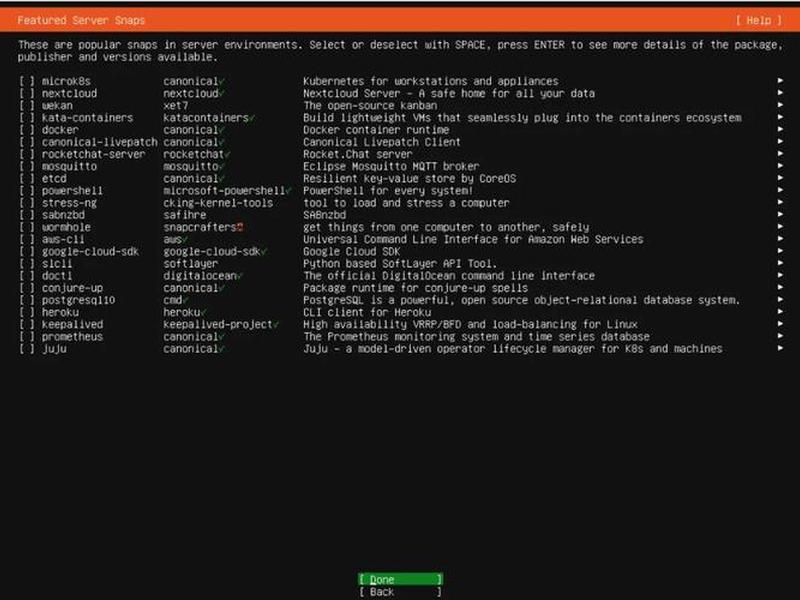Select the sabnzbd checkbox
Viewport: 800px width, 600px height.
(27, 215)
